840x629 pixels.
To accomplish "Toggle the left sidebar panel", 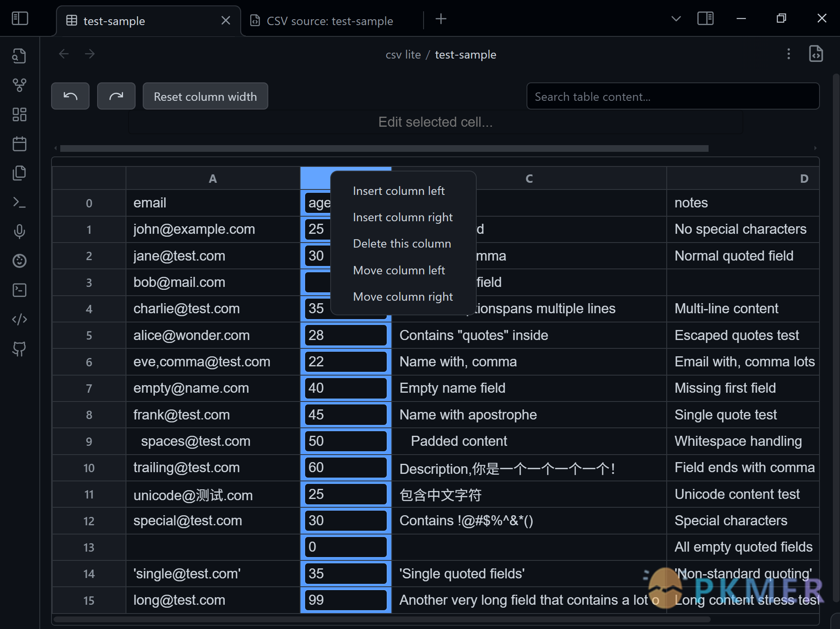I will coord(20,18).
